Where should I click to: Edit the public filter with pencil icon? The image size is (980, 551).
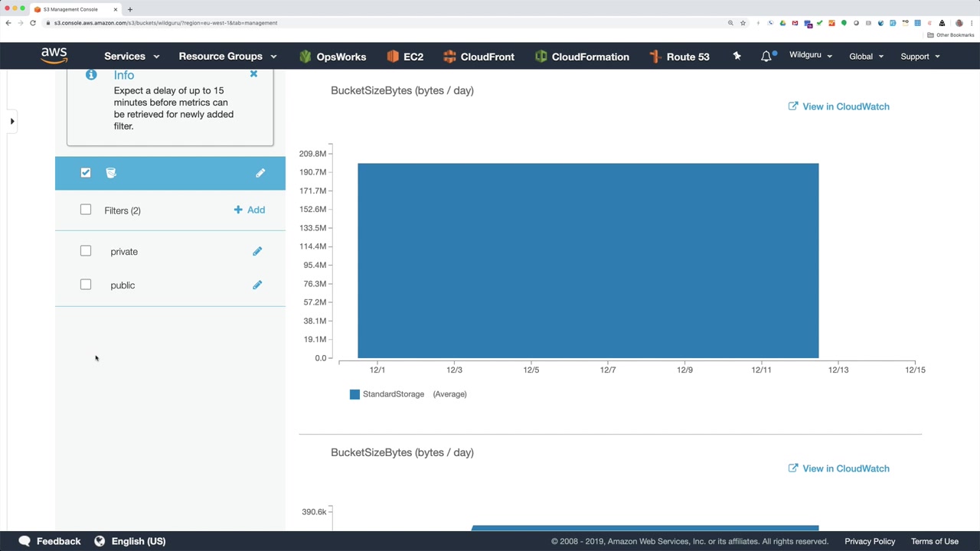(x=257, y=285)
